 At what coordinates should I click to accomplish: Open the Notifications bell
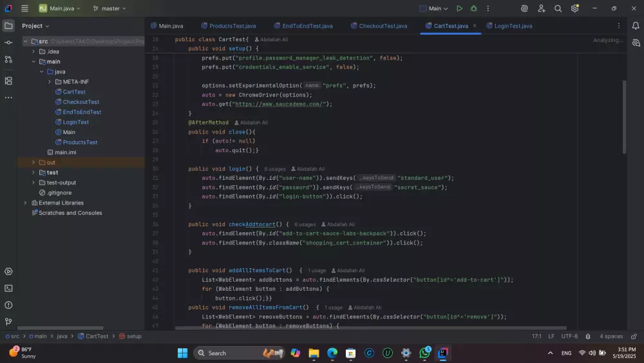pos(636,26)
